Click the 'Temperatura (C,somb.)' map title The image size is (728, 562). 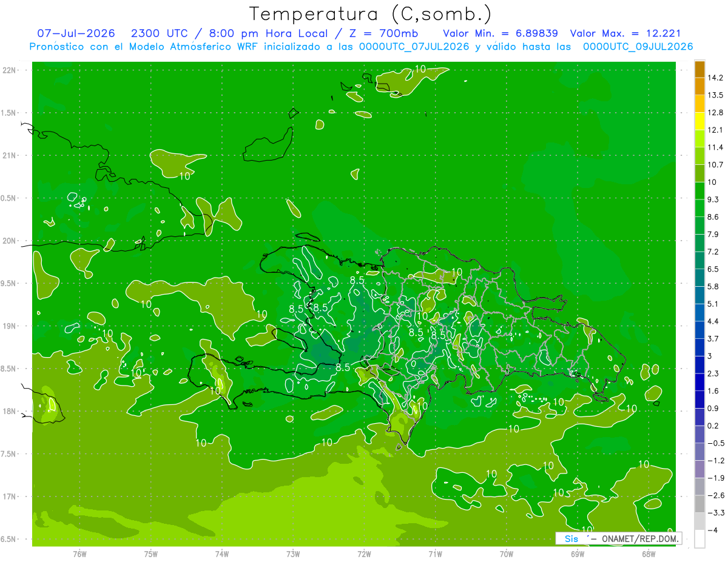coord(370,13)
